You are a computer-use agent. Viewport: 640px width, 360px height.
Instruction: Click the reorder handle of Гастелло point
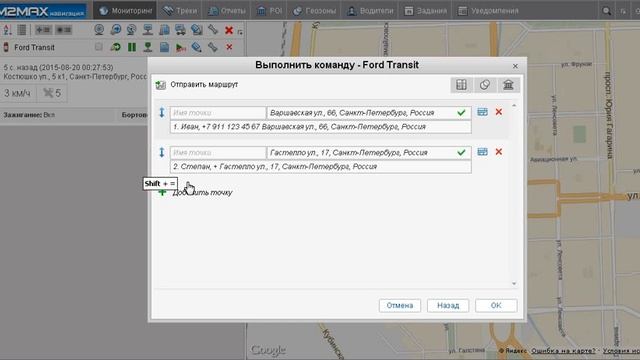162,152
